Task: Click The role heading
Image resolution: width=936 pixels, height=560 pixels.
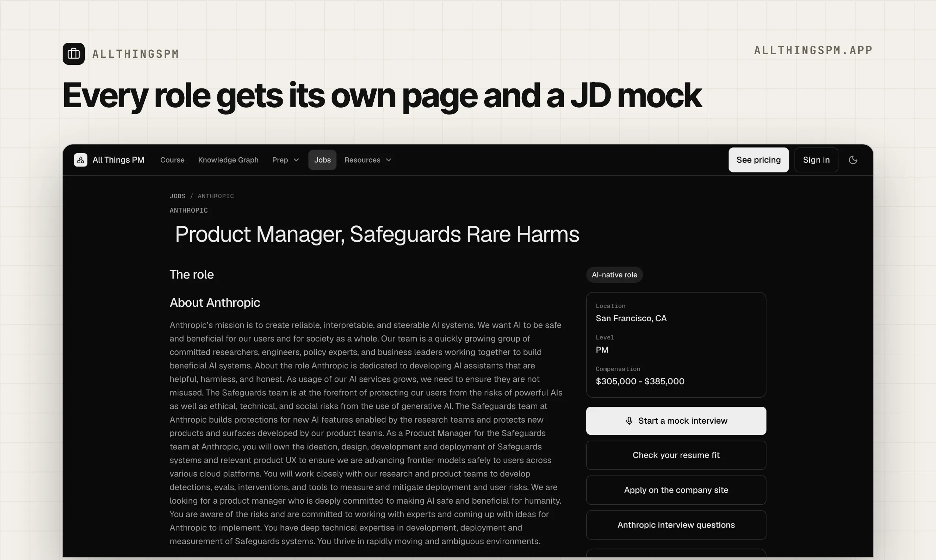Action: pyautogui.click(x=192, y=274)
